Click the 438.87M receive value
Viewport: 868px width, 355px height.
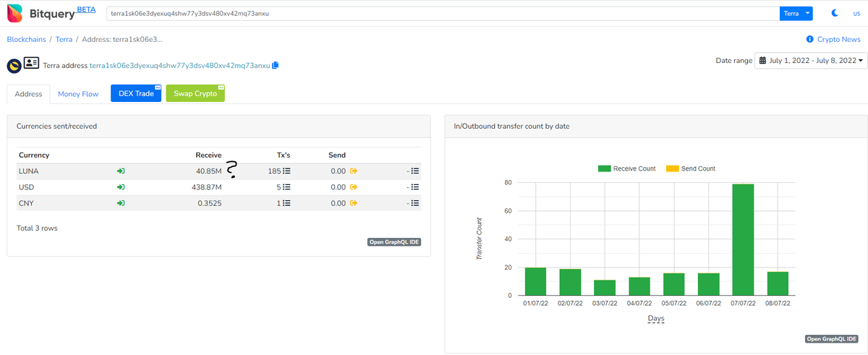click(206, 187)
